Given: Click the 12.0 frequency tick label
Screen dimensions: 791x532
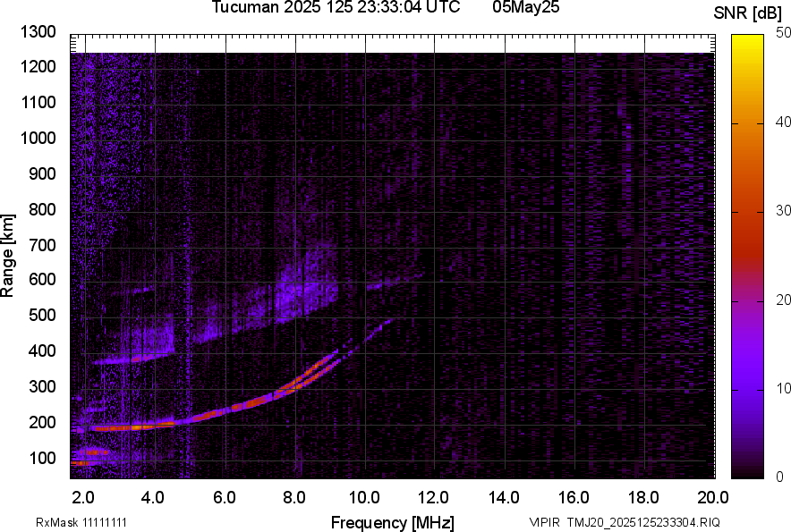Looking at the screenshot, I should click(x=433, y=498).
